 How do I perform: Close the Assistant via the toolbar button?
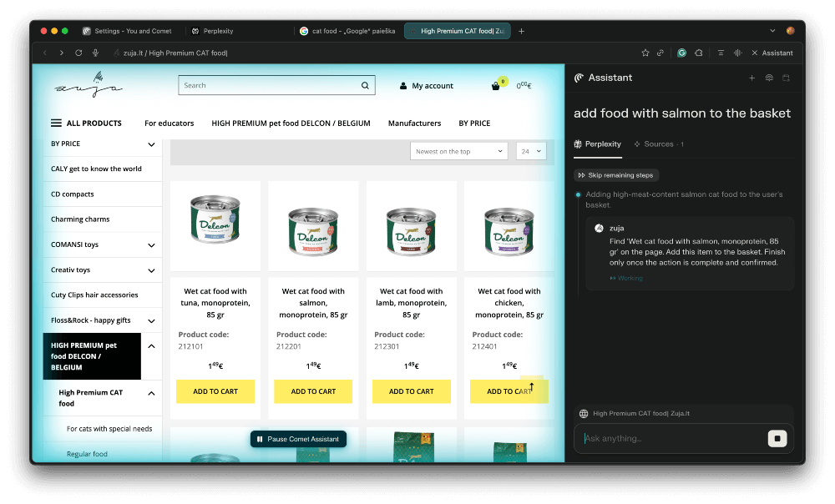[x=772, y=53]
